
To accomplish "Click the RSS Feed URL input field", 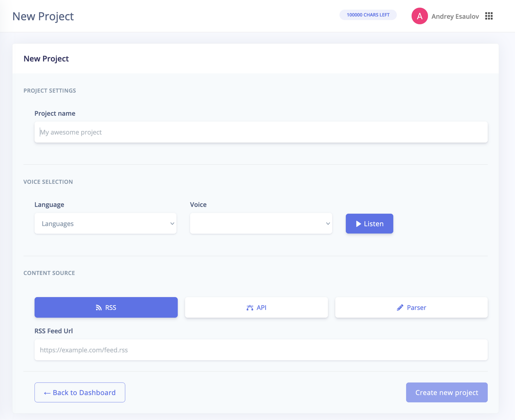I will point(261,350).
